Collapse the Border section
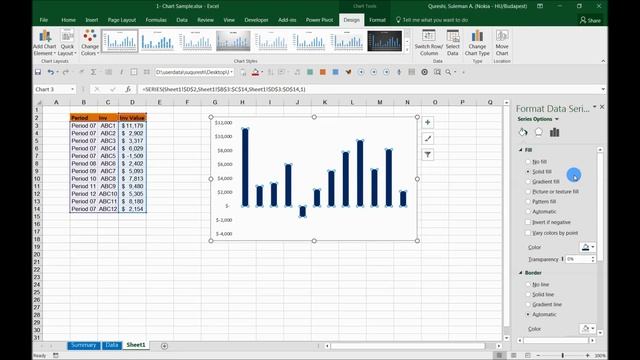Image resolution: width=640 pixels, height=360 pixels. click(520, 273)
